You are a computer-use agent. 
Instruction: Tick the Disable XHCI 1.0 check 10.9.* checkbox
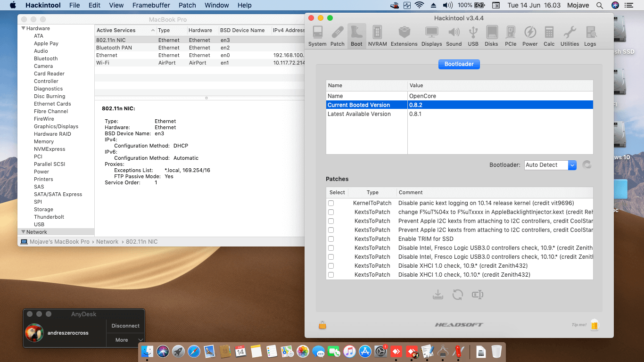tap(331, 266)
